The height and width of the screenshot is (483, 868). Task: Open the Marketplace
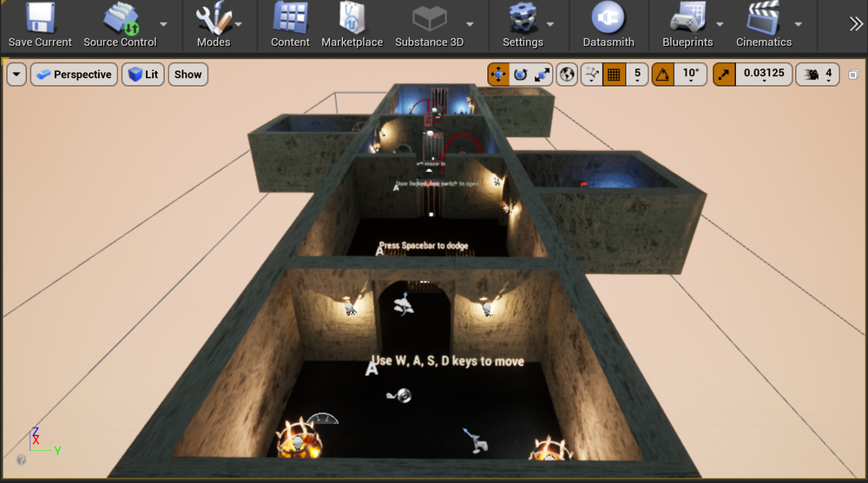tap(352, 18)
